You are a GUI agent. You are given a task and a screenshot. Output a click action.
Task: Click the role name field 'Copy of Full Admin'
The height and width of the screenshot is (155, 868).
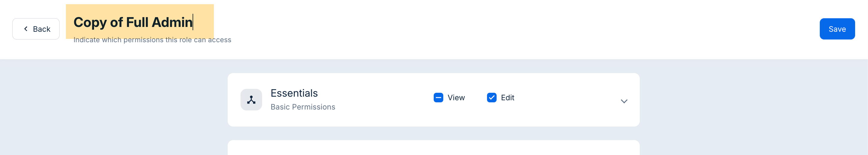pyautogui.click(x=133, y=22)
